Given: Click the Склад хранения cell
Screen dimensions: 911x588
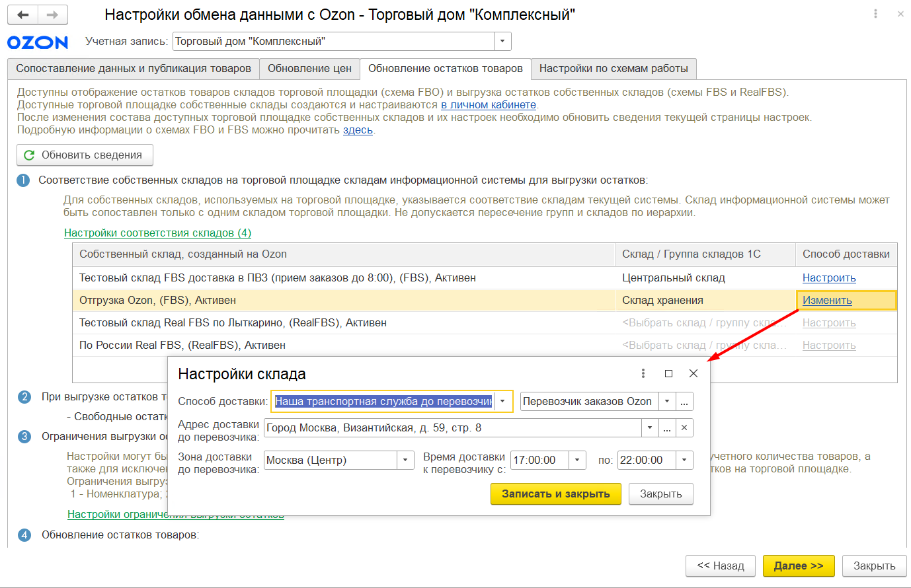Looking at the screenshot, I should 705,301.
